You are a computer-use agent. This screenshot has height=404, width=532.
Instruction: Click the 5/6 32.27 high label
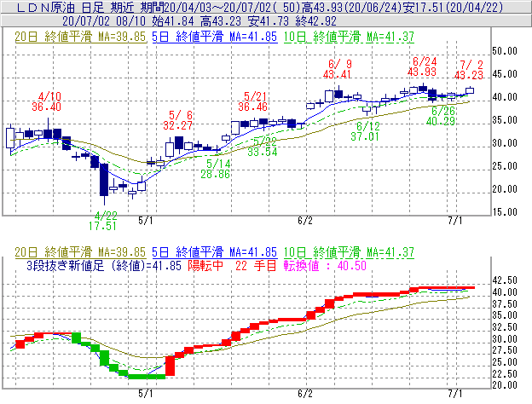tap(178, 120)
